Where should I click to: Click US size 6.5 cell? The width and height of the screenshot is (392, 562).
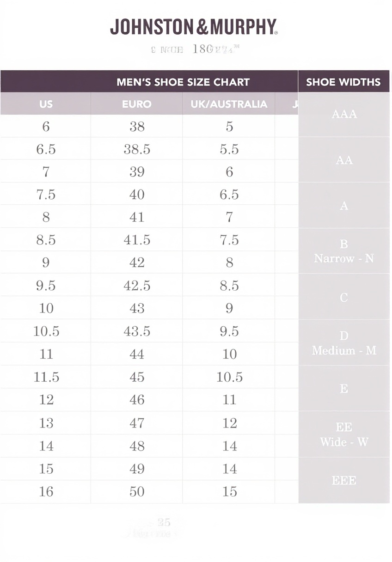[x=46, y=149]
